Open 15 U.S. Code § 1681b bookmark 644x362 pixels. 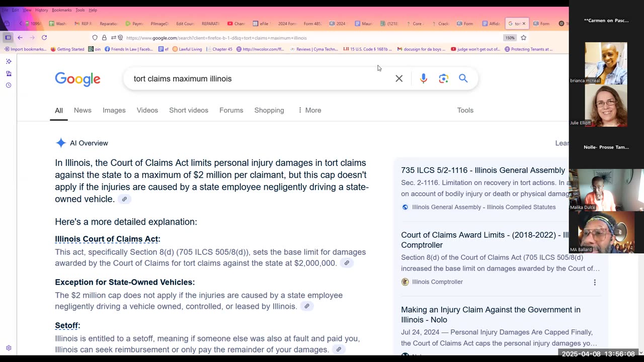[368, 49]
